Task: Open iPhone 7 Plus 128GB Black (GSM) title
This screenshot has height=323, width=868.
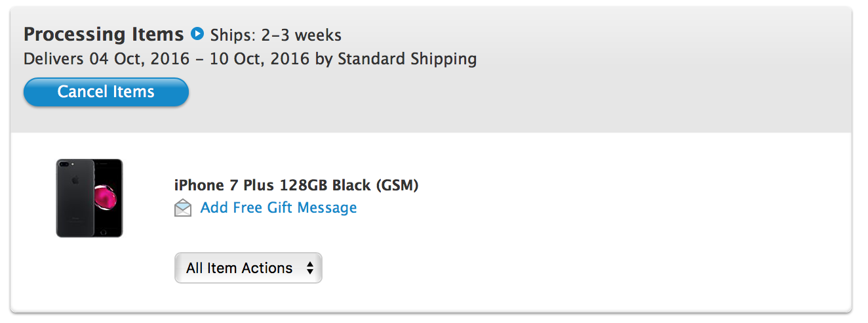Action: coord(296,185)
